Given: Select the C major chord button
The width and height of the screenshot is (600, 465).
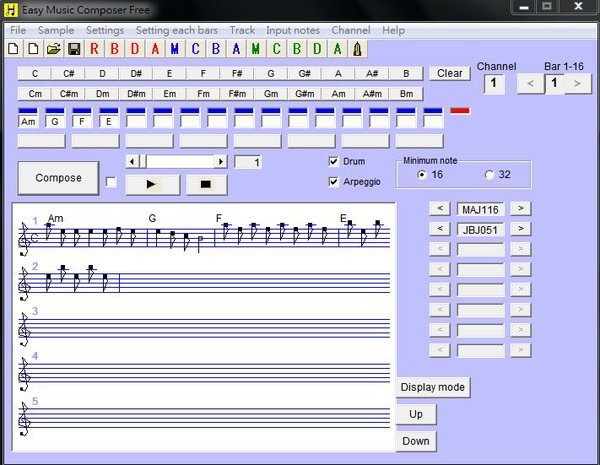Looking at the screenshot, I should tap(35, 73).
